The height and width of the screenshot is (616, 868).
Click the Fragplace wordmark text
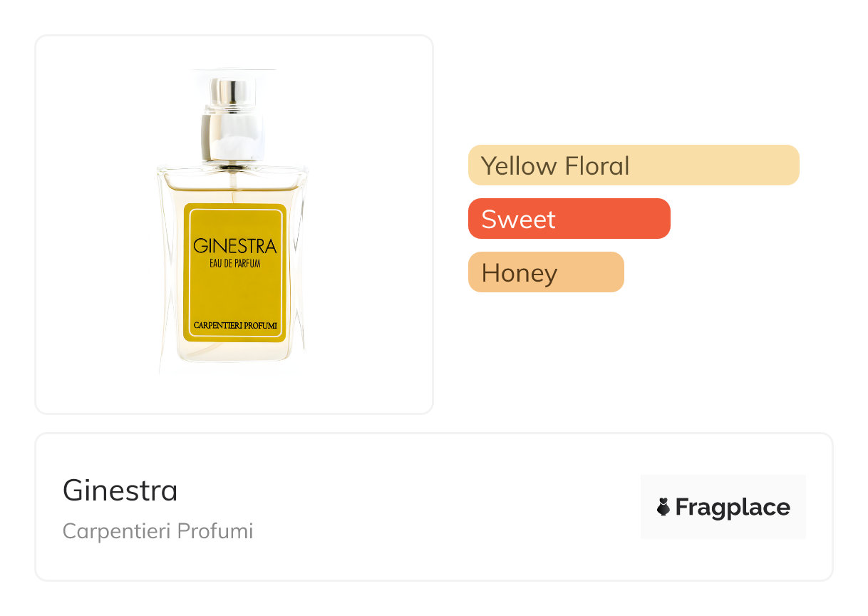click(x=733, y=508)
